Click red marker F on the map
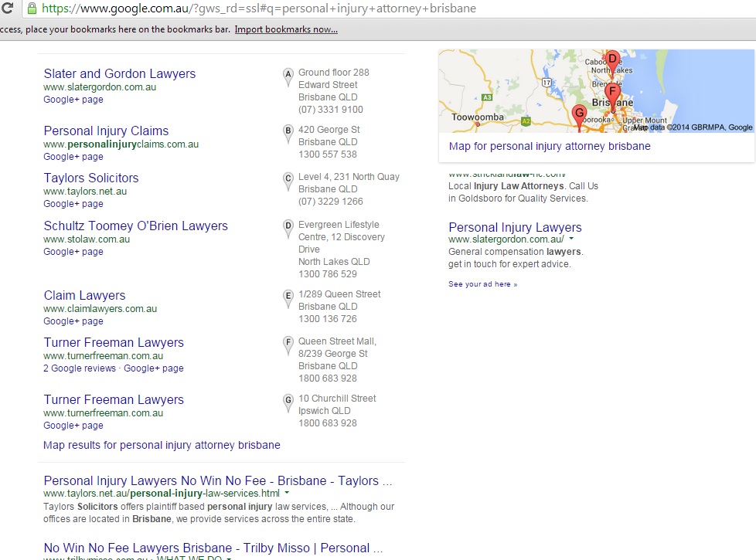The height and width of the screenshot is (560, 756). point(612,94)
